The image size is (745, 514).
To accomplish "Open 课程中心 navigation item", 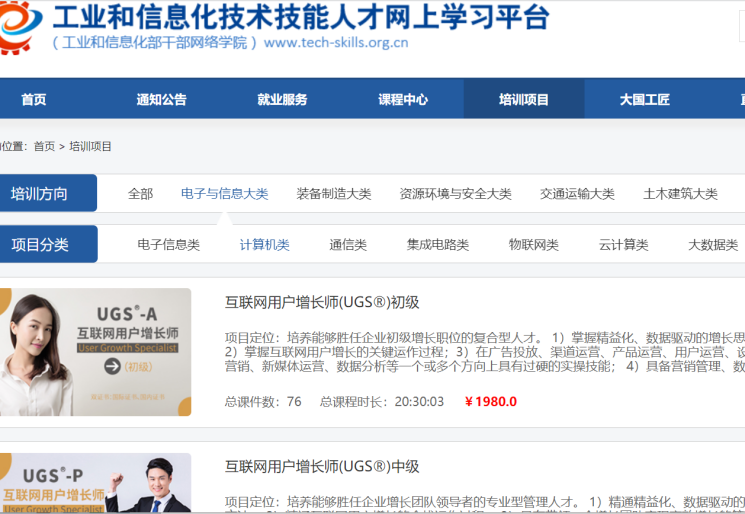I will click(x=403, y=99).
